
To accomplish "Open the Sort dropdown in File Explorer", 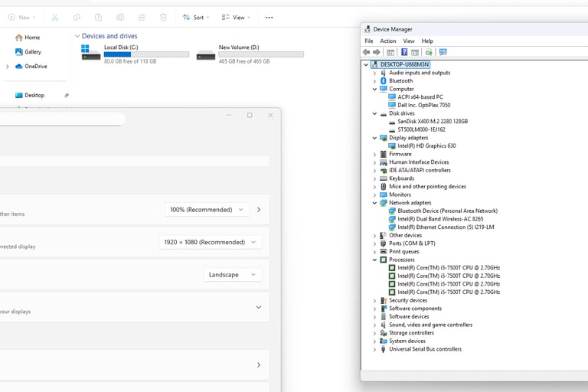I will (196, 18).
